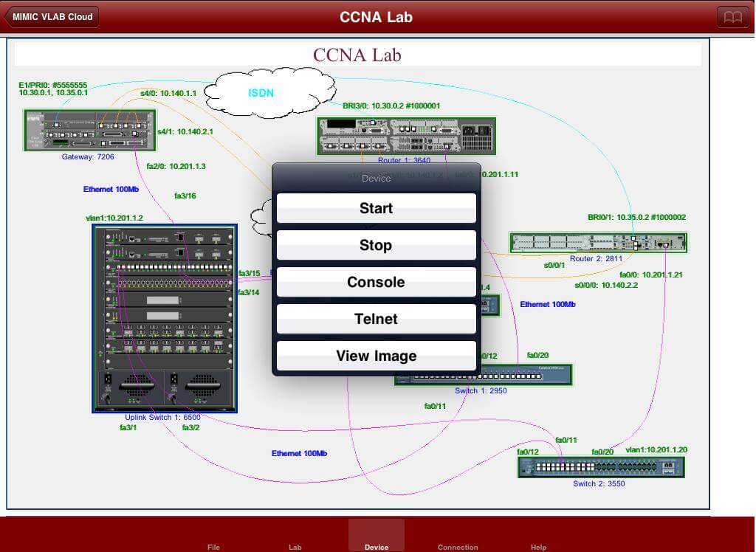Click 'Ethernet 100Mb' label above the bottom bar
The image size is (756, 552).
[x=299, y=453]
